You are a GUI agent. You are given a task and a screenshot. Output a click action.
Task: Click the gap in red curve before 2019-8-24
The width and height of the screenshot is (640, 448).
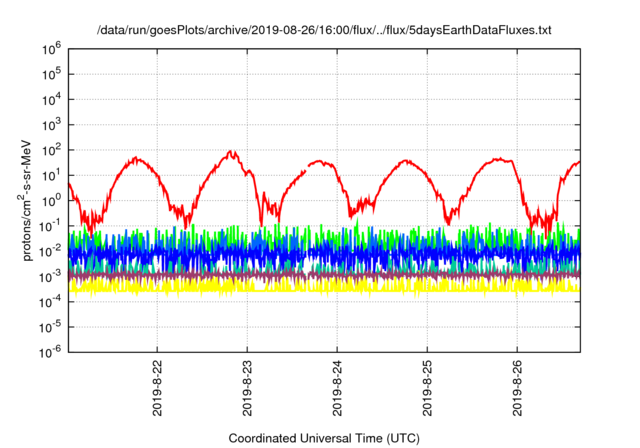[307, 168]
